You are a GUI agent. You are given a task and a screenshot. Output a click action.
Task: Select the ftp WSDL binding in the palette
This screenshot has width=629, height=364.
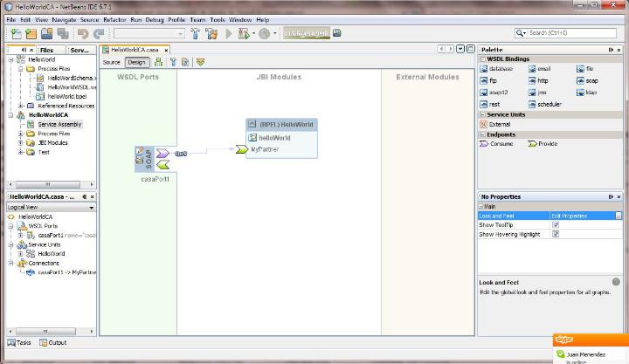point(488,81)
